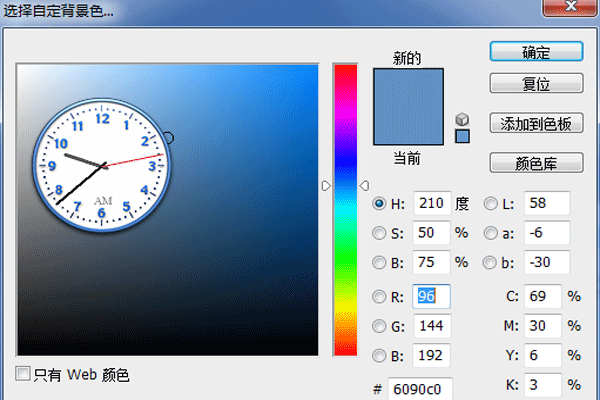Select the H hue radio button

point(379,204)
